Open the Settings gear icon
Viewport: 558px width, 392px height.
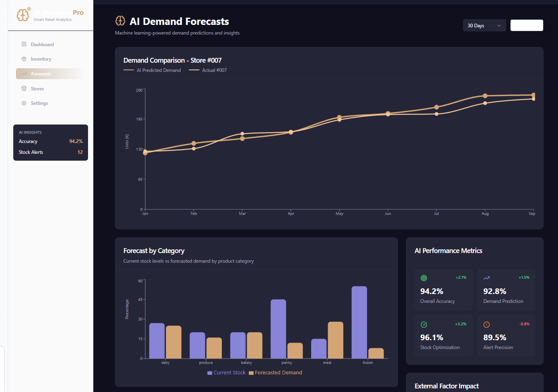24,103
